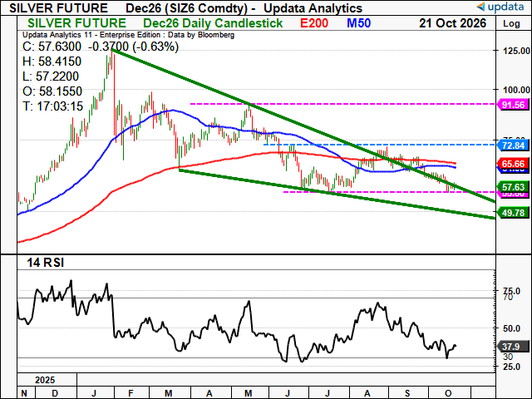Click the 72.84 blue price tag
Viewport: 532px width, 399px height.
click(x=513, y=145)
